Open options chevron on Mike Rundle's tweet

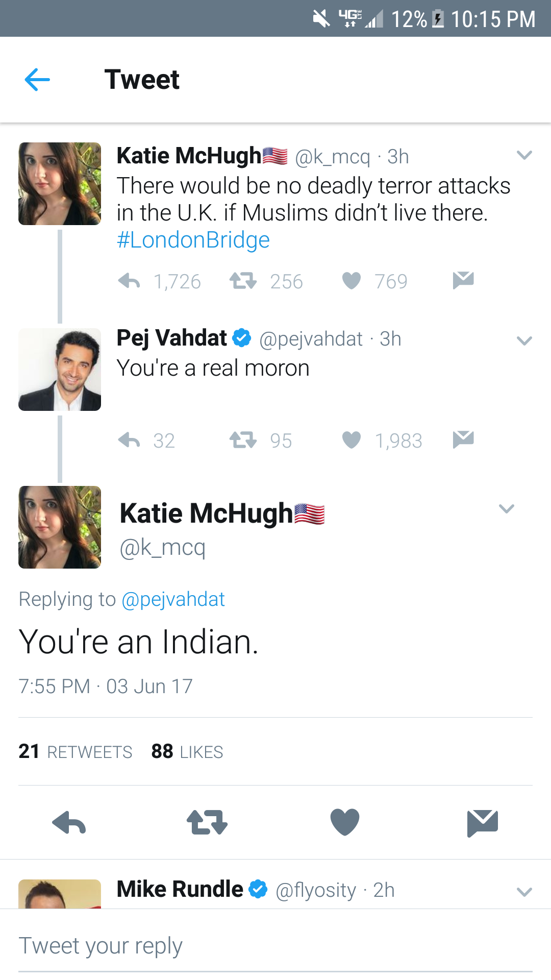pos(524,892)
